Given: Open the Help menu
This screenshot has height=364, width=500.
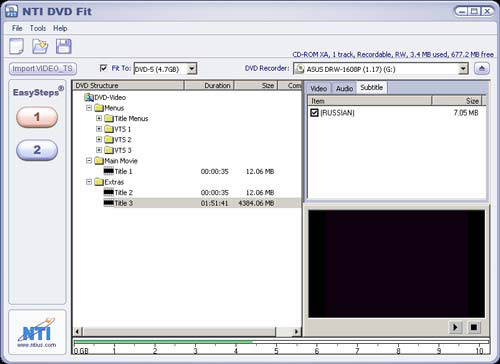Looking at the screenshot, I should pyautogui.click(x=60, y=28).
